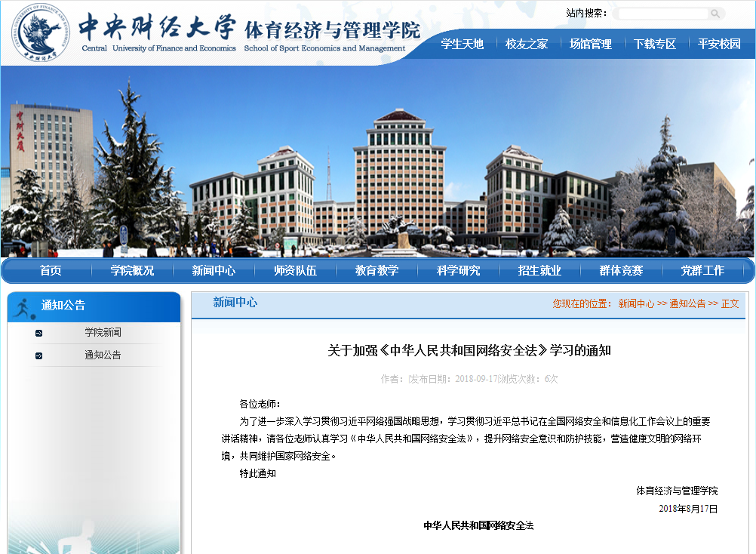This screenshot has height=554, width=756.
Task: Click the search magnifier icon
Action: [x=715, y=13]
